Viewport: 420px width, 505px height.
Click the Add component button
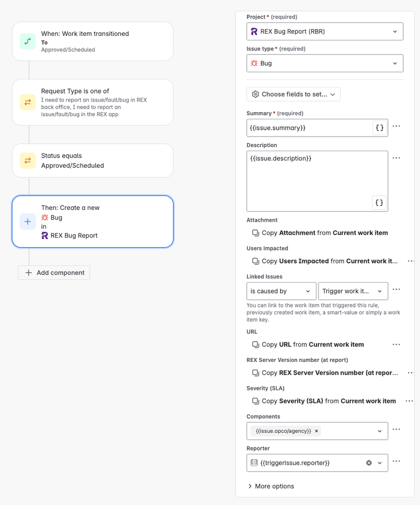click(54, 272)
